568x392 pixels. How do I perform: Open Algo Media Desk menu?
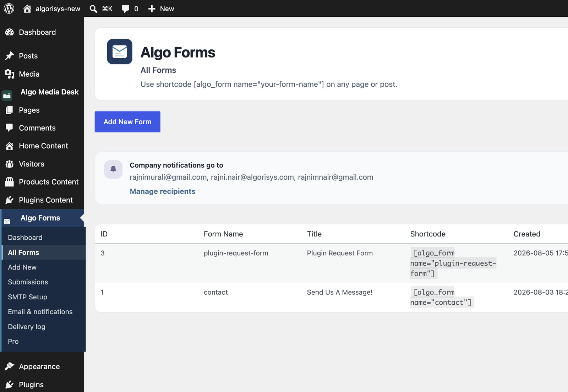point(49,92)
